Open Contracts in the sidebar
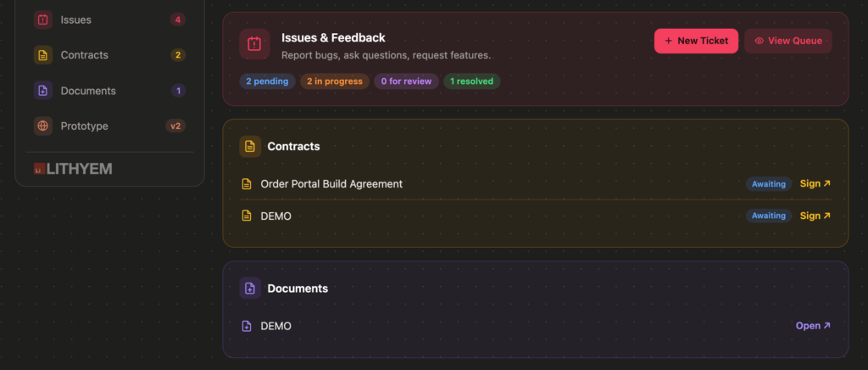868x370 pixels. (109, 55)
